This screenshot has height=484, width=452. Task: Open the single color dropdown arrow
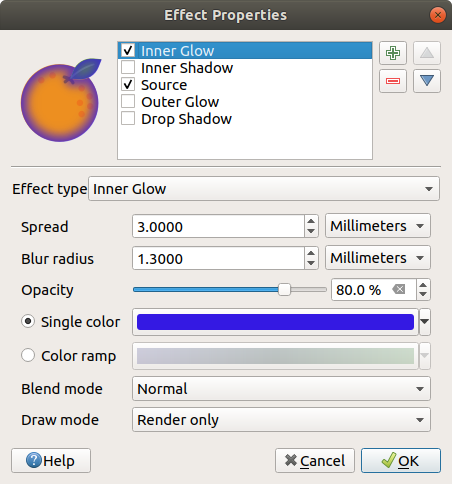pyautogui.click(x=425, y=322)
